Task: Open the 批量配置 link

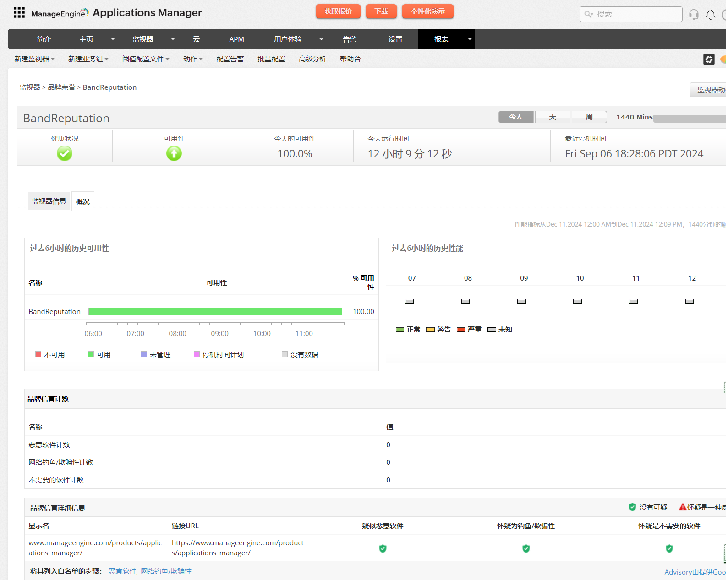Action: [271, 59]
